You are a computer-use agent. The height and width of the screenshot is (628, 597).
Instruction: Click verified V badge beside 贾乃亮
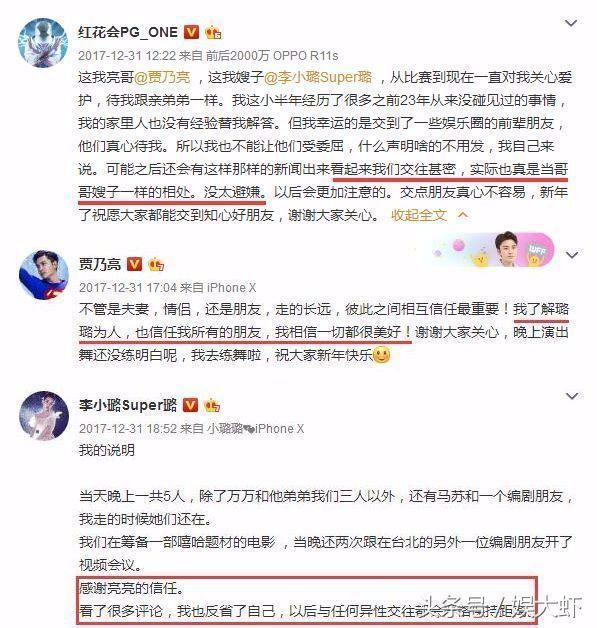click(x=134, y=264)
